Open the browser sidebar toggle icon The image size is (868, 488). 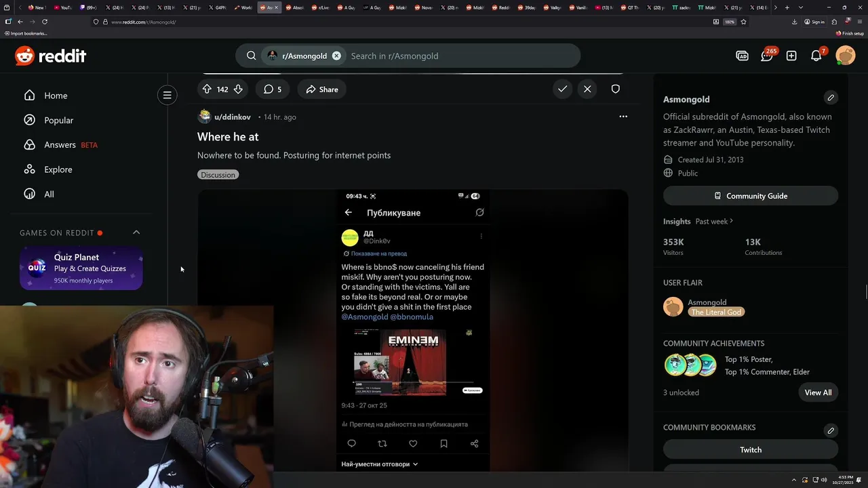tap(8, 22)
